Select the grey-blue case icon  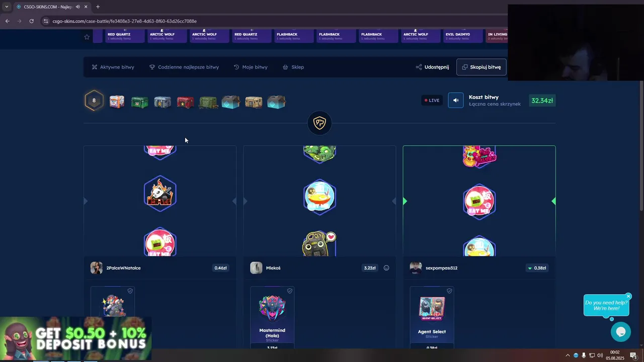(x=163, y=102)
